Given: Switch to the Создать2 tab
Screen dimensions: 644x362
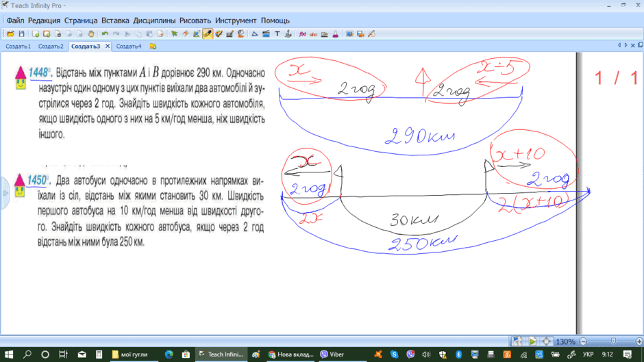Looking at the screenshot, I should [51, 47].
